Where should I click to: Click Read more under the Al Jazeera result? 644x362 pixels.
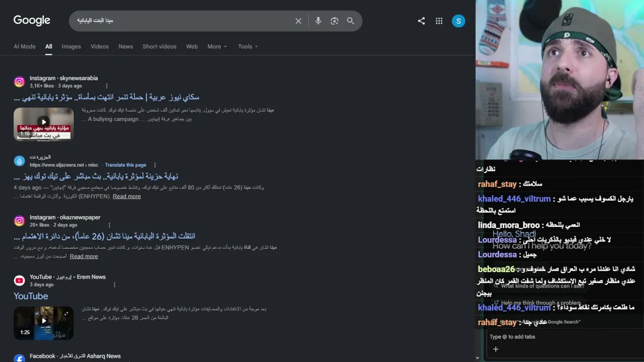pos(127,197)
